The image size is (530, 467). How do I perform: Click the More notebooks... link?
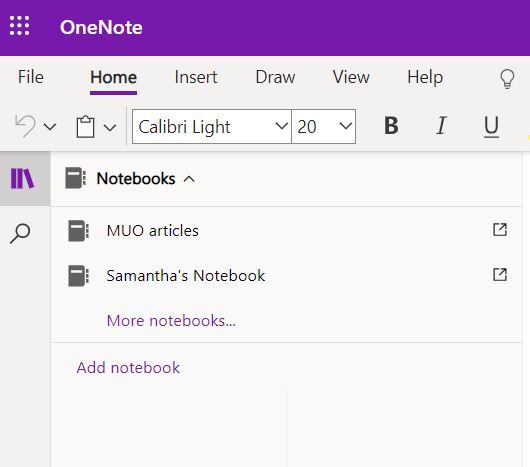point(171,320)
